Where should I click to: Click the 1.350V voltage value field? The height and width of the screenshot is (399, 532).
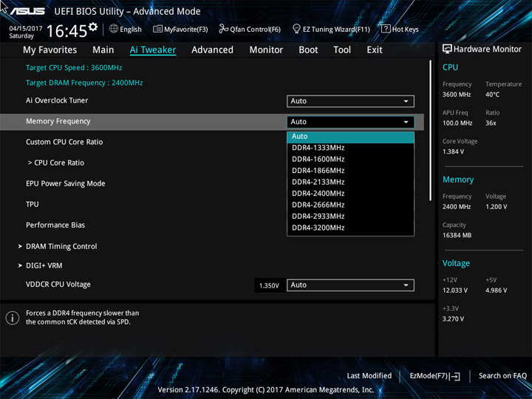click(269, 285)
